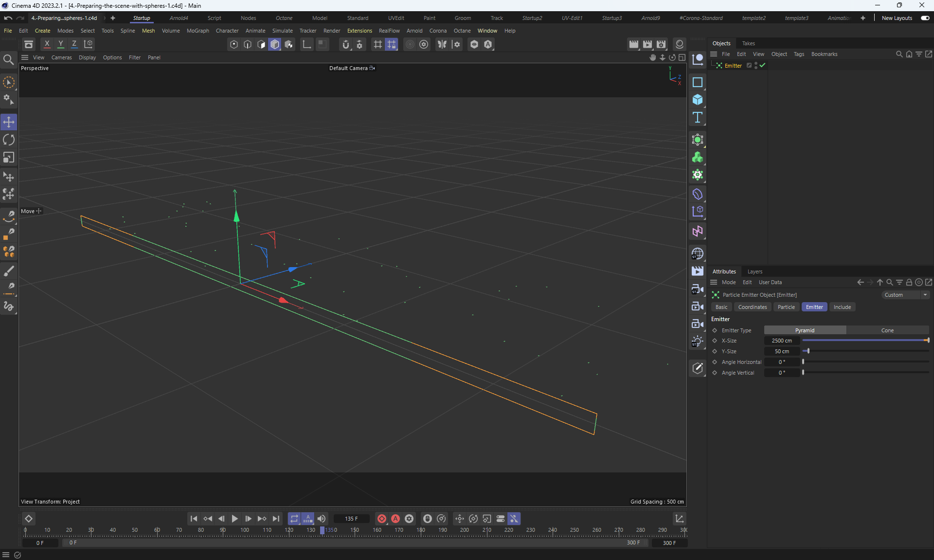The height and width of the screenshot is (560, 934).
Task: Switch to the Layers panel tab
Action: [754, 271]
